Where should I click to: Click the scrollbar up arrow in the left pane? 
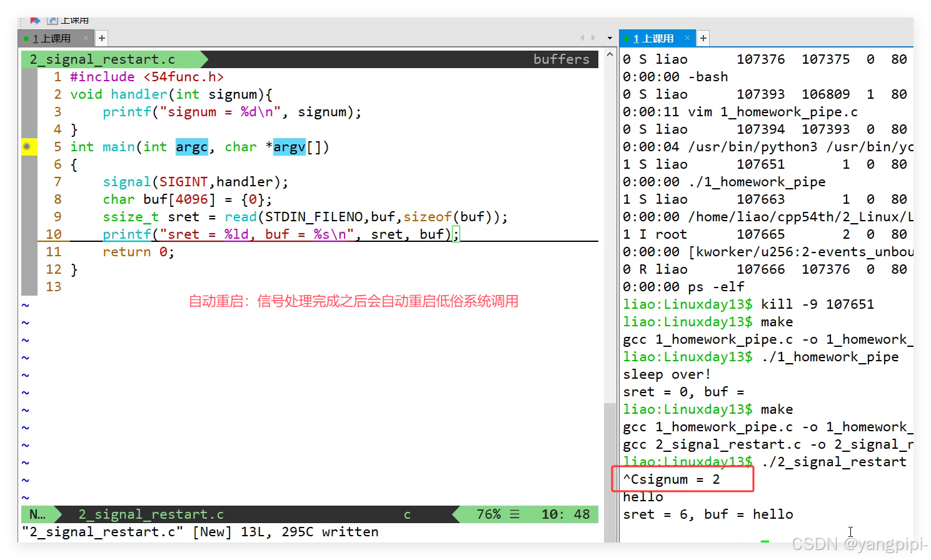pyautogui.click(x=610, y=55)
